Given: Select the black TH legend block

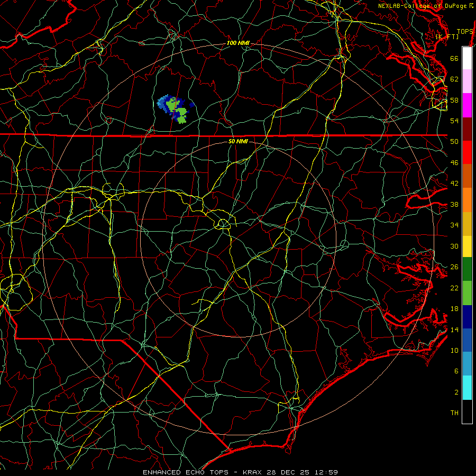Looking at the screenshot, I should tap(467, 411).
